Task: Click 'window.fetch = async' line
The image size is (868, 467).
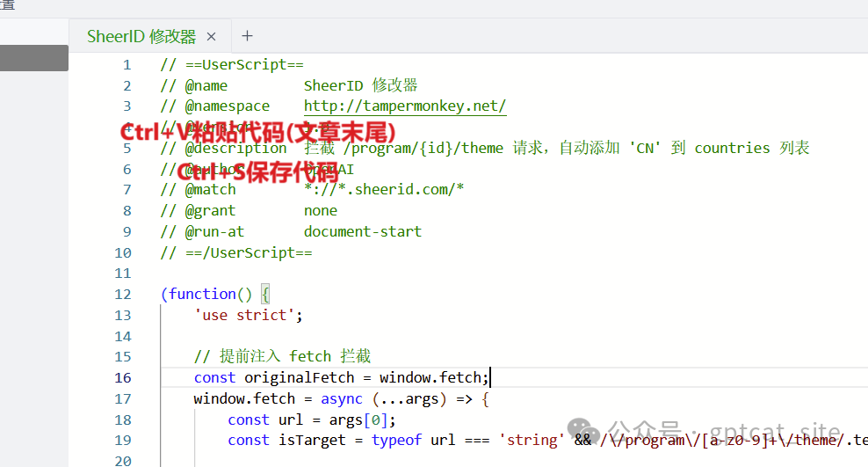Action: (342, 399)
